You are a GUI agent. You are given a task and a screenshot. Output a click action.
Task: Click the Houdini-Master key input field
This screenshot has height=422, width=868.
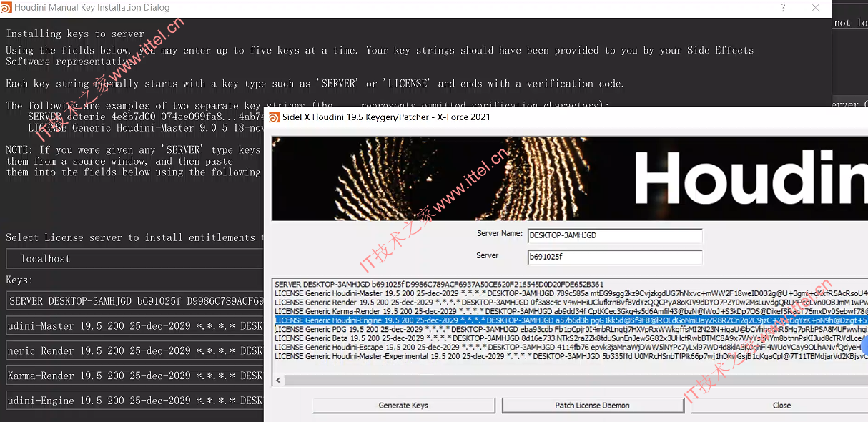coord(136,326)
